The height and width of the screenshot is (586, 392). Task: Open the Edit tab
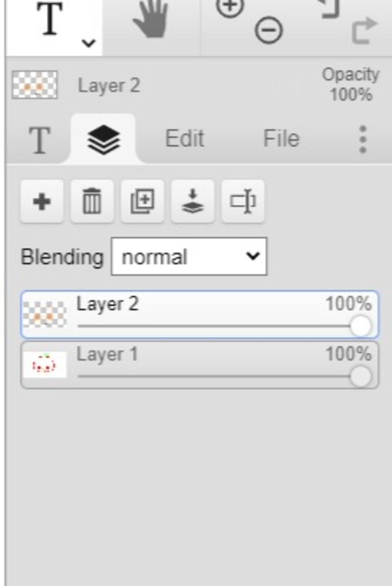click(185, 138)
